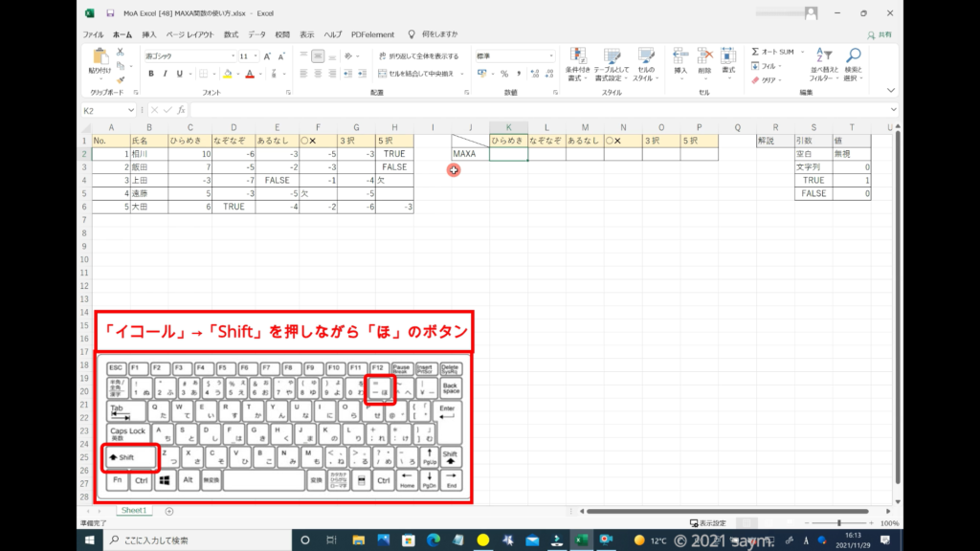This screenshot has width=980, height=551.
Task: Toggle 折り返して全体を表示する wrap text
Action: tap(418, 56)
